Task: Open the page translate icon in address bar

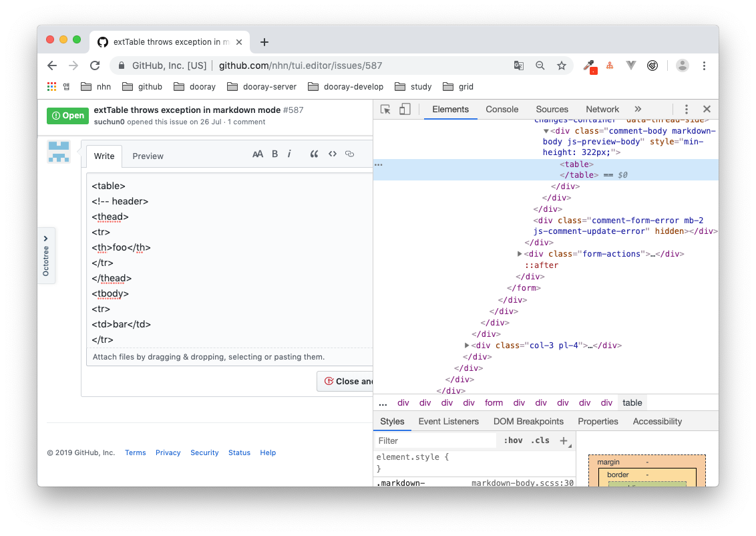Action: pyautogui.click(x=519, y=65)
